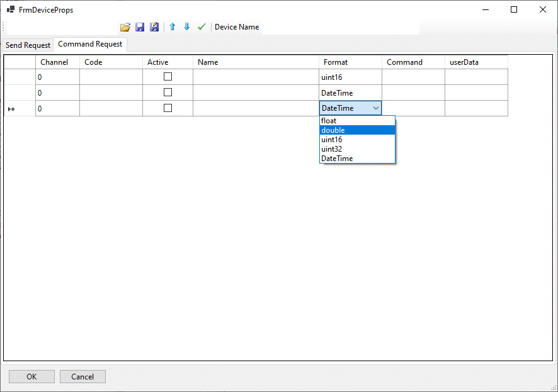Switch to the Send Request tab

[28, 45]
